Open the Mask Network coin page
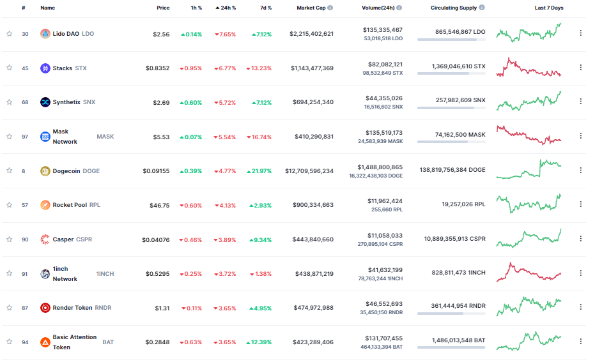Screen dimensions: 595x364 [65, 136]
